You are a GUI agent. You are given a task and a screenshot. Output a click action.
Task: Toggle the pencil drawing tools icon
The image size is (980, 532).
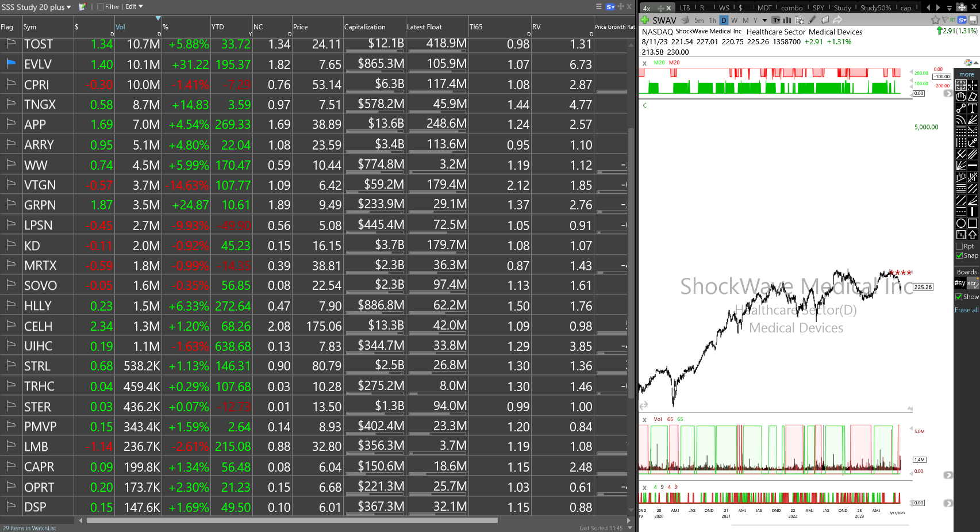[x=812, y=20]
